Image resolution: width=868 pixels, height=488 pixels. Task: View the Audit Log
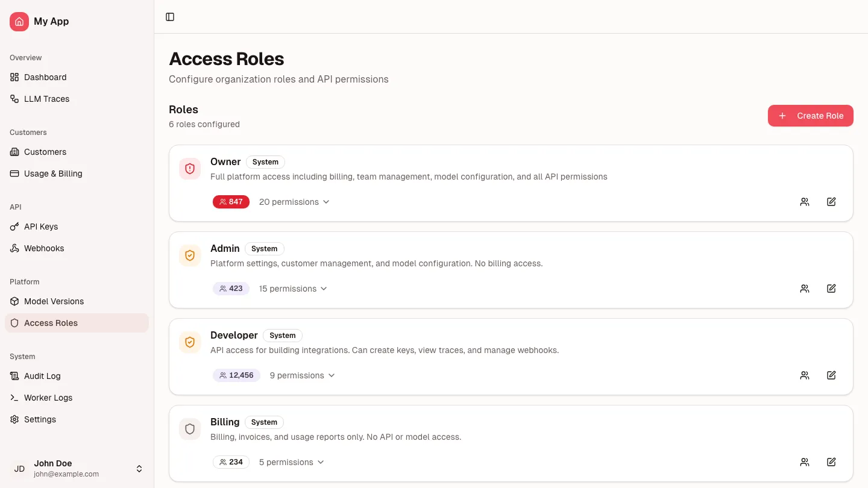pos(42,376)
